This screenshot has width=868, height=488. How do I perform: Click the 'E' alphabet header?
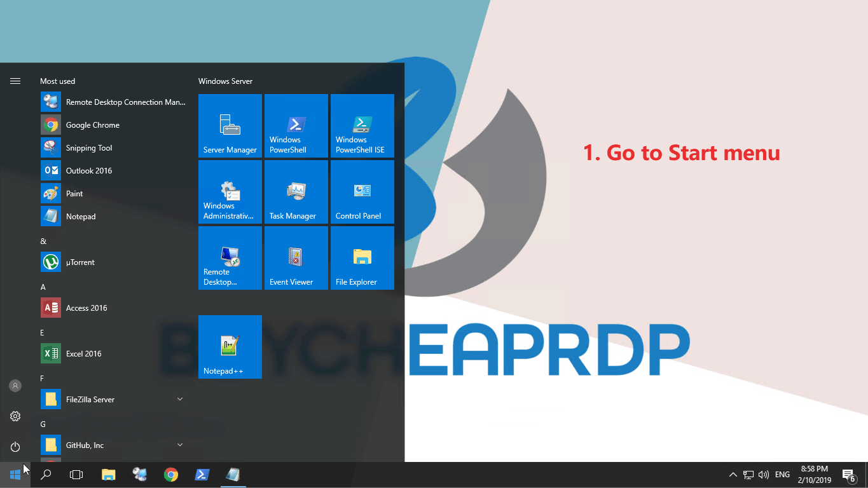(42, 333)
